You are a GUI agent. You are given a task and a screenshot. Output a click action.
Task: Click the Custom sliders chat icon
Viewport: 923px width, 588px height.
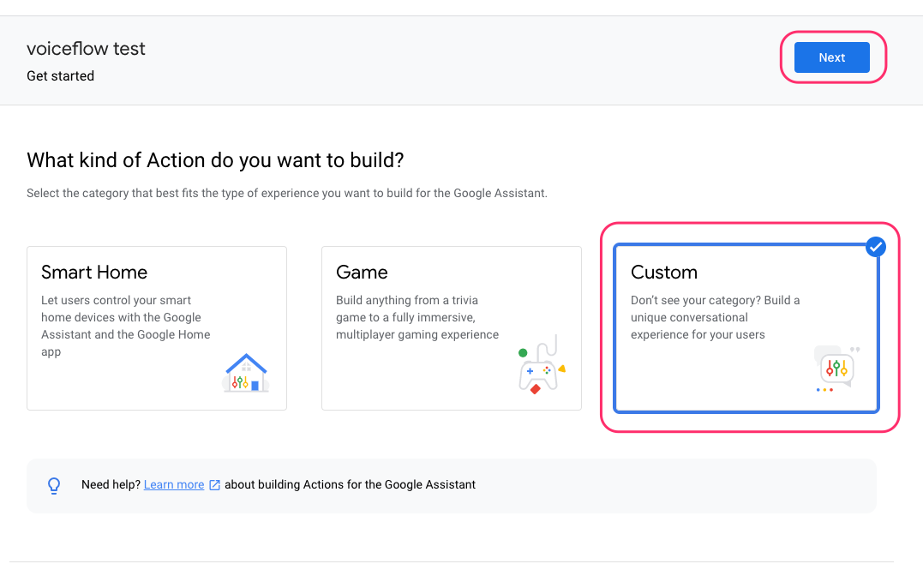[x=836, y=369]
